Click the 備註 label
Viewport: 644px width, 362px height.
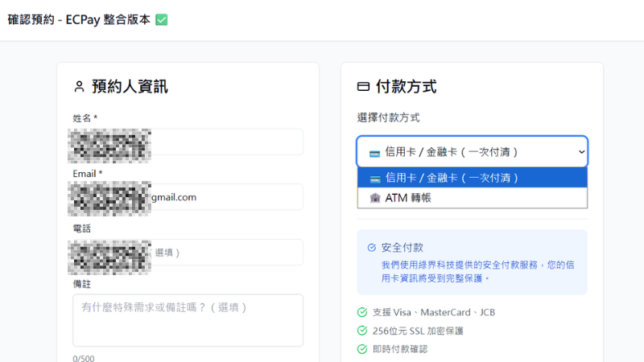pyautogui.click(x=82, y=284)
